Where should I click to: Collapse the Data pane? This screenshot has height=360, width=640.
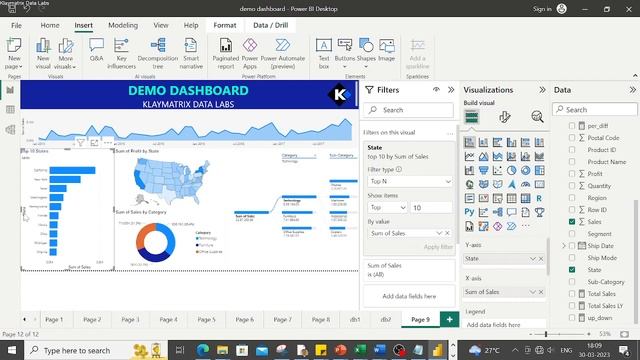pos(632,90)
